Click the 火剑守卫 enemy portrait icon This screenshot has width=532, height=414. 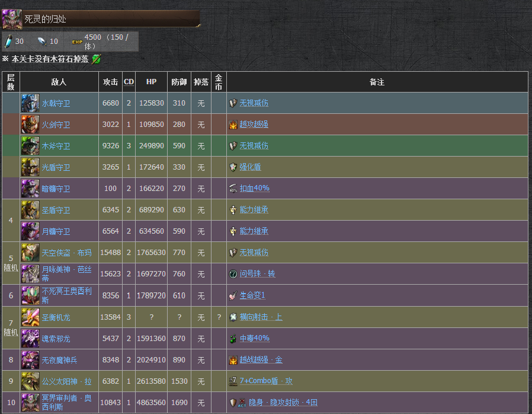coord(30,125)
